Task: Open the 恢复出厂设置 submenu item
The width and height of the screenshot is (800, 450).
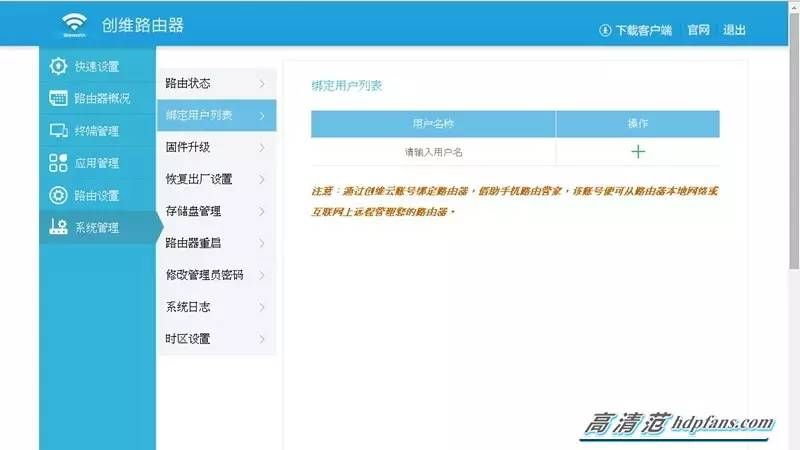Action: pyautogui.click(x=217, y=179)
